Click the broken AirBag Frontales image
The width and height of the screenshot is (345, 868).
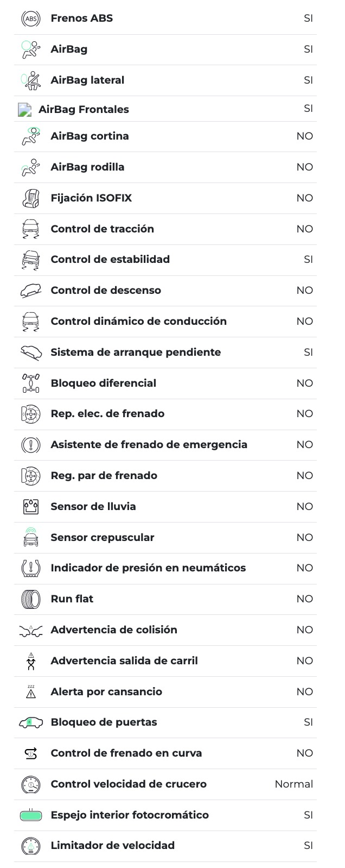pyautogui.click(x=24, y=110)
